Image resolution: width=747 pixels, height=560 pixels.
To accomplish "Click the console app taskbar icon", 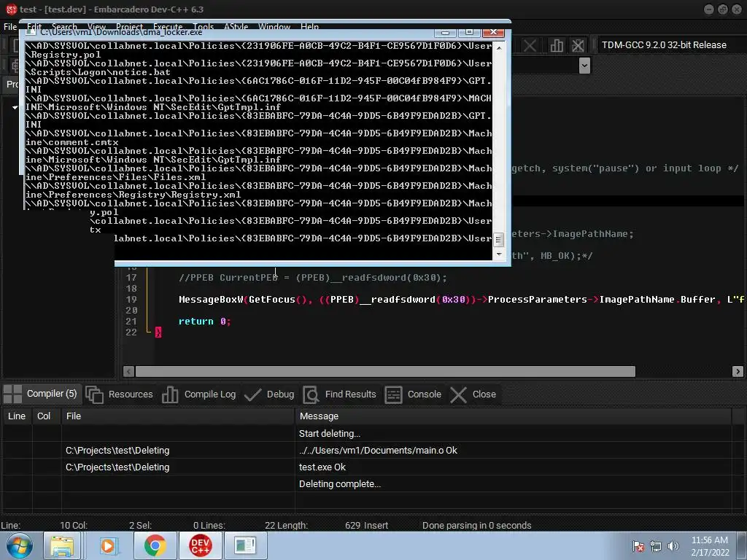I will 245,545.
